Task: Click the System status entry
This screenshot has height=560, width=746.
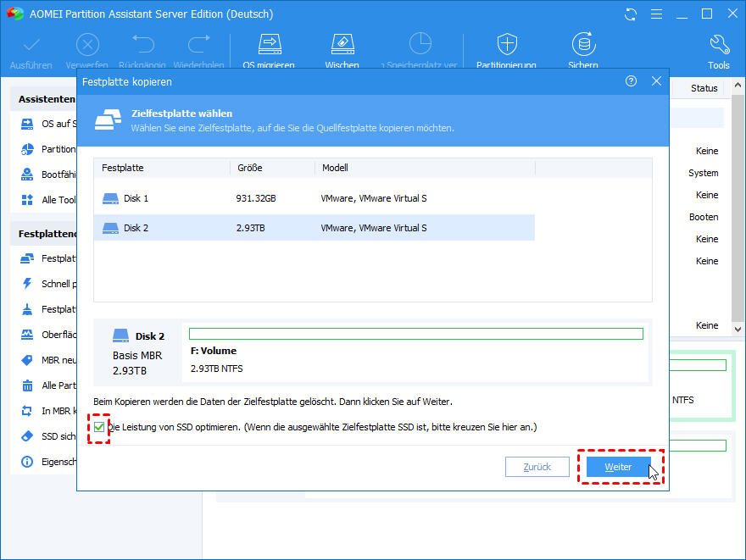Action: 703,173
